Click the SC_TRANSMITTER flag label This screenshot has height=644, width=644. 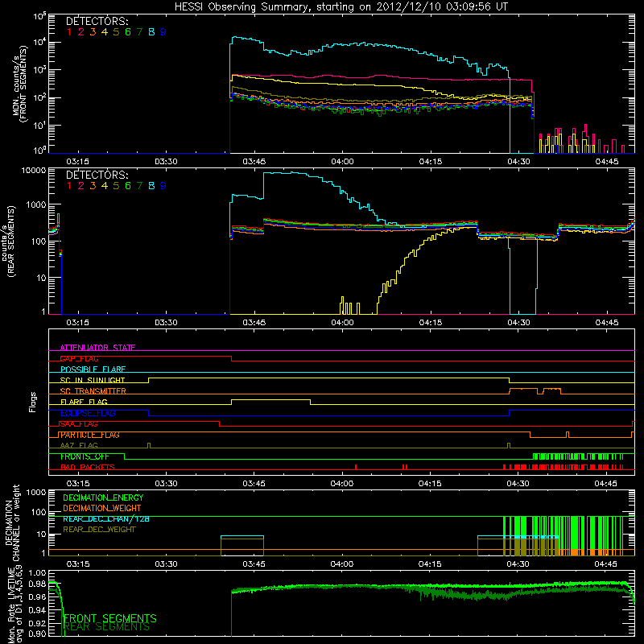click(x=93, y=391)
